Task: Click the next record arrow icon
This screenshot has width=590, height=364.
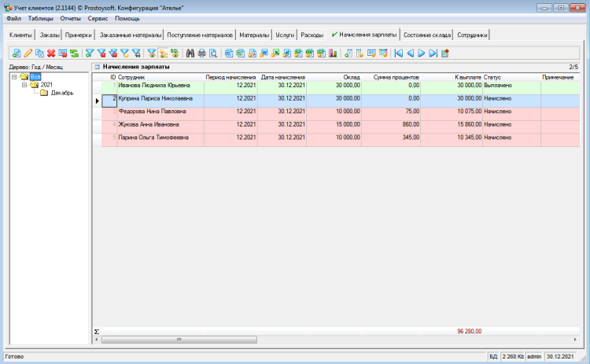Action: tap(422, 53)
